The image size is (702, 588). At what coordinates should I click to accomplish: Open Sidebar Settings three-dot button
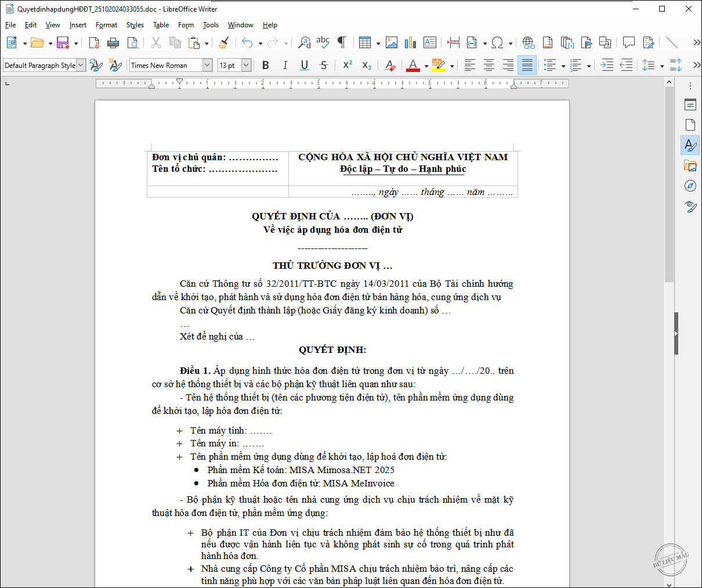[690, 86]
